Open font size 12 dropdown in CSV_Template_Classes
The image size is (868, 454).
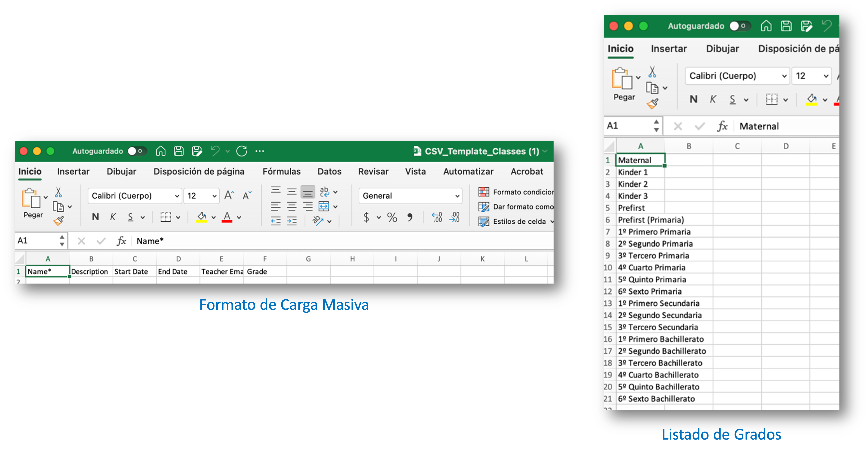[x=214, y=196]
